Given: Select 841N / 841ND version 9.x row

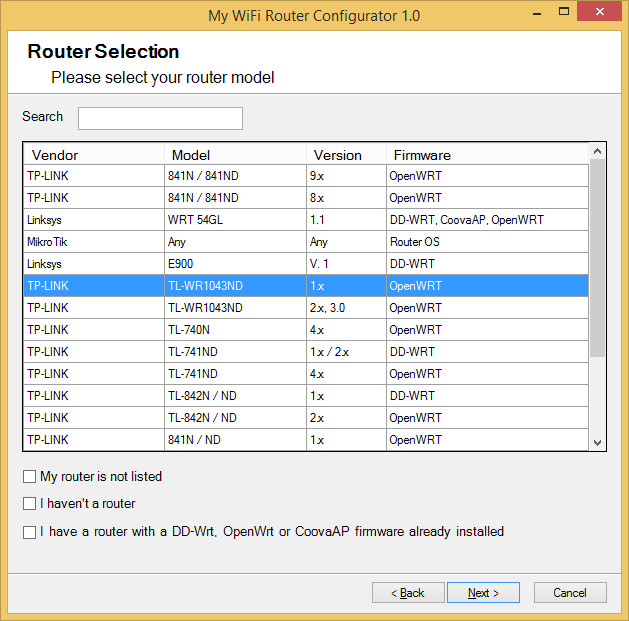Looking at the screenshot, I should 306,176.
